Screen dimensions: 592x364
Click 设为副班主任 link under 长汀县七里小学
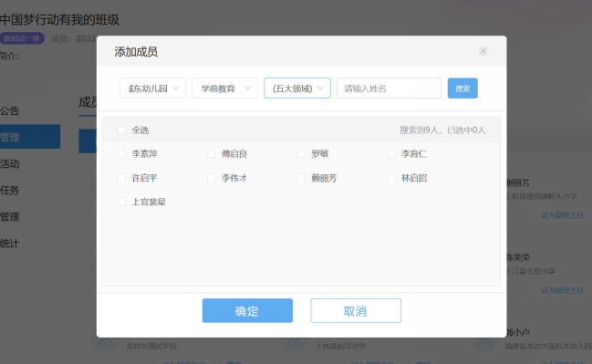[562, 290]
